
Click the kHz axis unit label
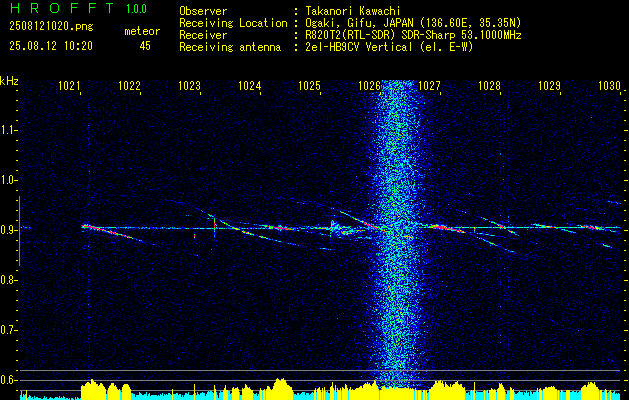click(9, 82)
